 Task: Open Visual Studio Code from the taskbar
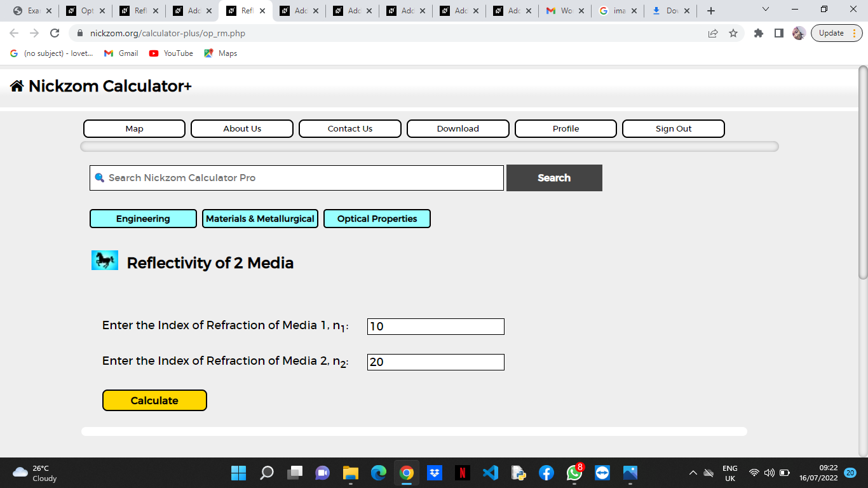point(491,473)
